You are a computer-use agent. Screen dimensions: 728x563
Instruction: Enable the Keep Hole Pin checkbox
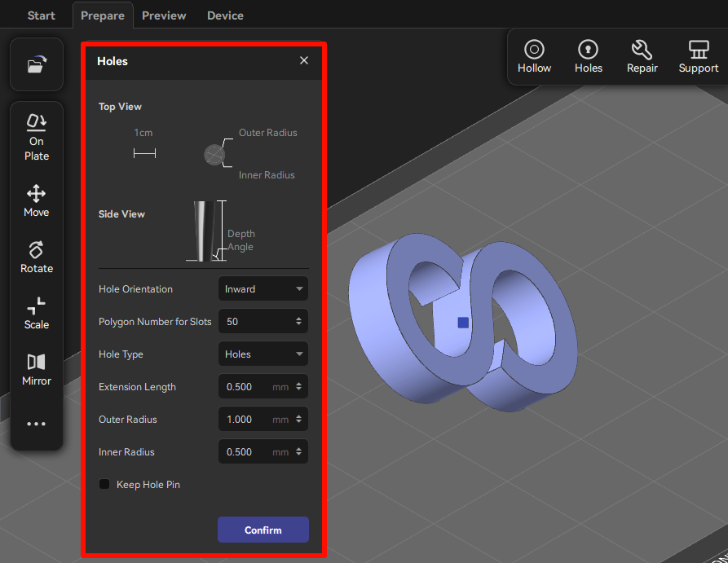click(104, 485)
